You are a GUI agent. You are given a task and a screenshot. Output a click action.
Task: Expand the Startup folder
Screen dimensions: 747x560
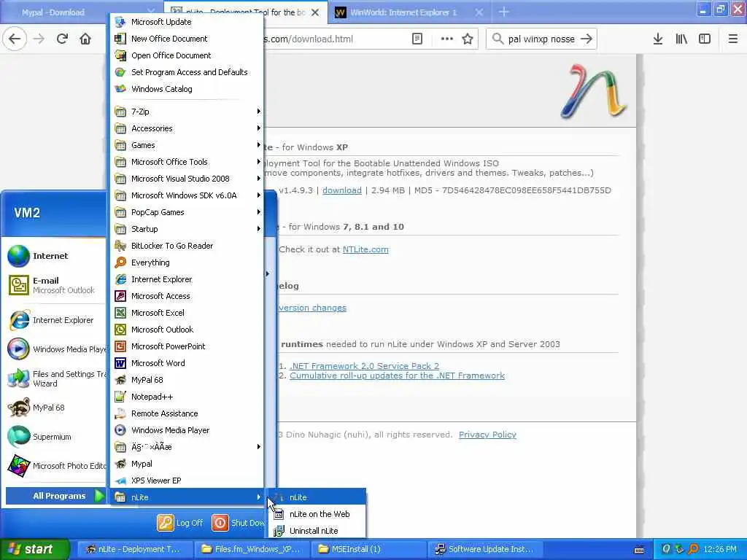(187, 228)
